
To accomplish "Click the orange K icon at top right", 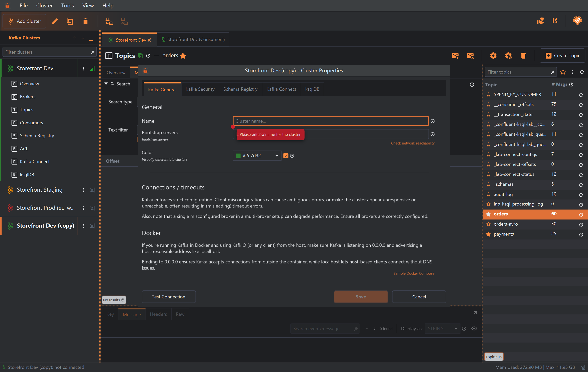I will (555, 21).
